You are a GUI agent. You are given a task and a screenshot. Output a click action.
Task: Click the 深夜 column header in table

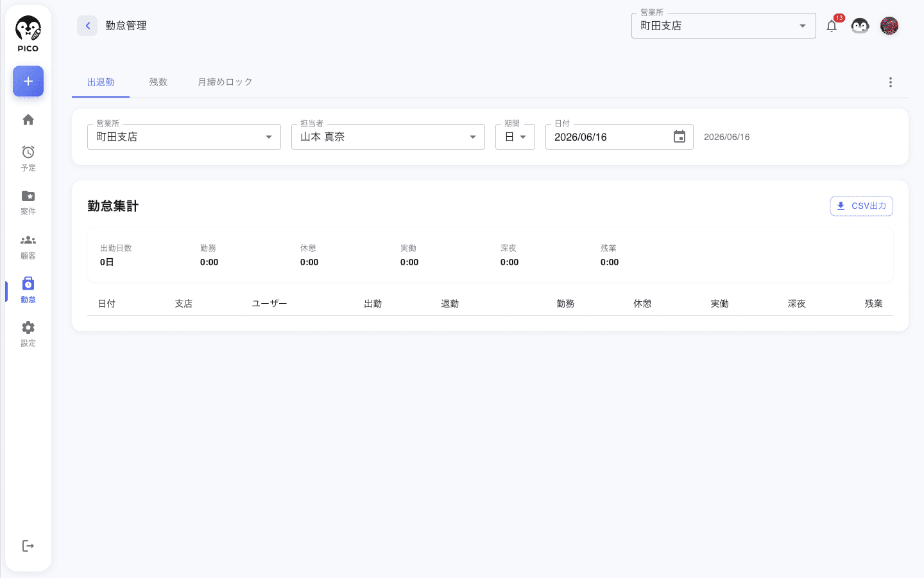point(796,304)
